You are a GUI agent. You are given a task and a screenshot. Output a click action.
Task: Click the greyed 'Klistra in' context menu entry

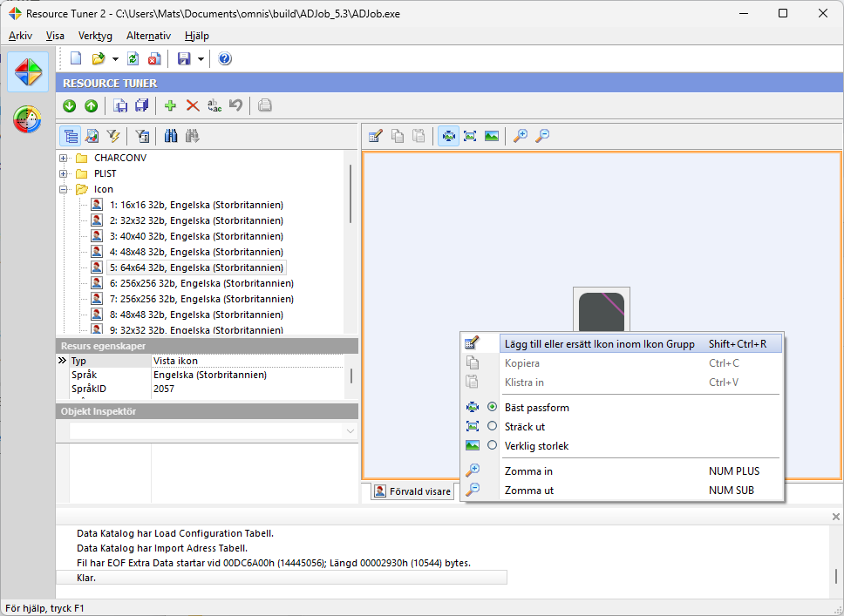pyautogui.click(x=623, y=382)
